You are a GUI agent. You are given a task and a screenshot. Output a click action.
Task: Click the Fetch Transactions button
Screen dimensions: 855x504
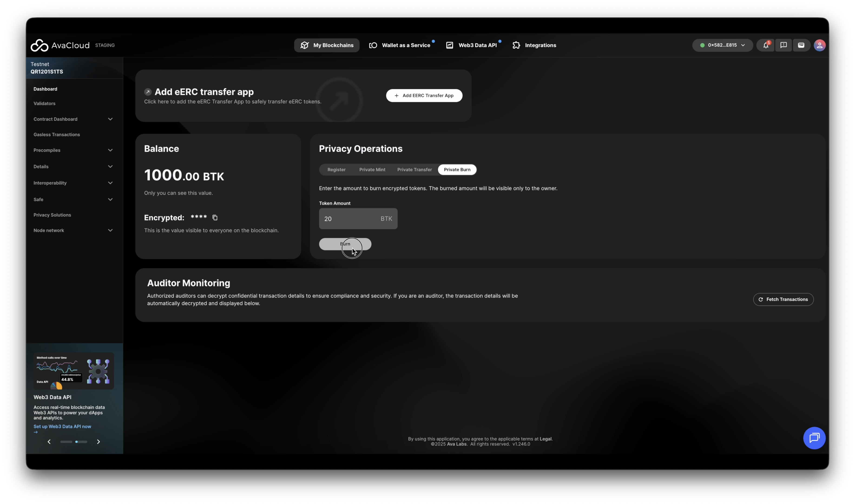pyautogui.click(x=783, y=299)
